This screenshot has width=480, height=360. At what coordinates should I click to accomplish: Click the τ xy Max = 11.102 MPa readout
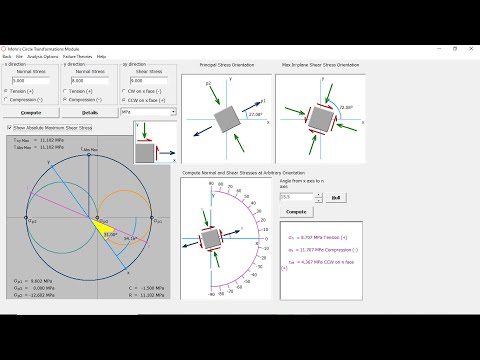(39, 140)
